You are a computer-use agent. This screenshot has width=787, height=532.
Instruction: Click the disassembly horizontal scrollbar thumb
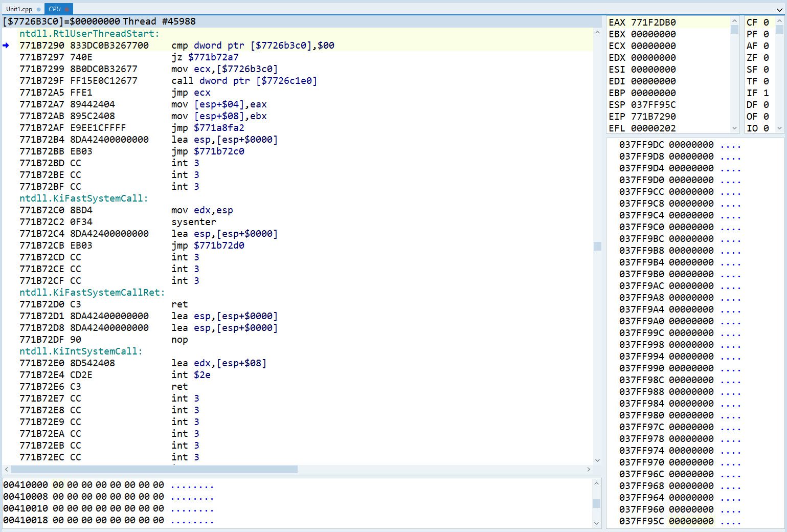(154, 469)
